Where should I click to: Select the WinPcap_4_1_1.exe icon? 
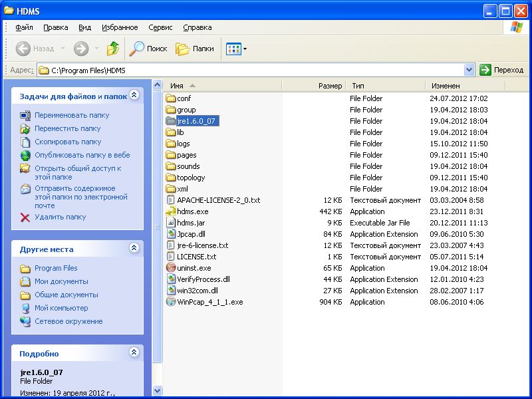point(171,302)
